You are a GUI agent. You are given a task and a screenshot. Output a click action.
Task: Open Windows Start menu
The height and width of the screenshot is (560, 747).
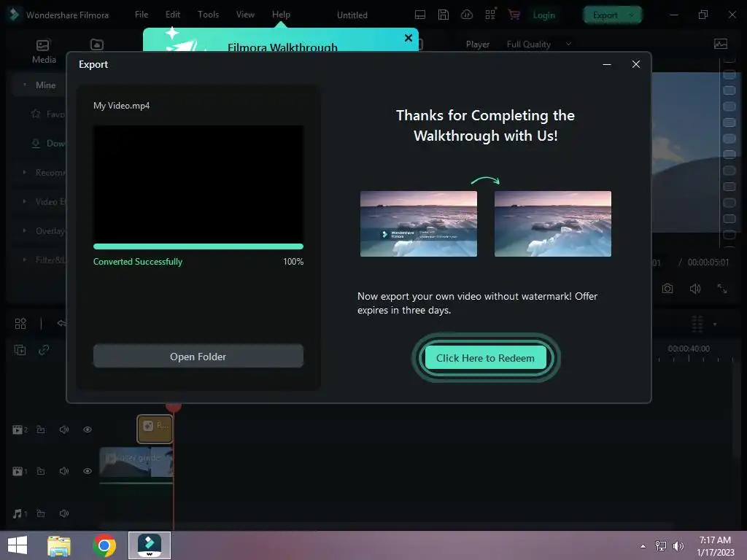tap(18, 545)
